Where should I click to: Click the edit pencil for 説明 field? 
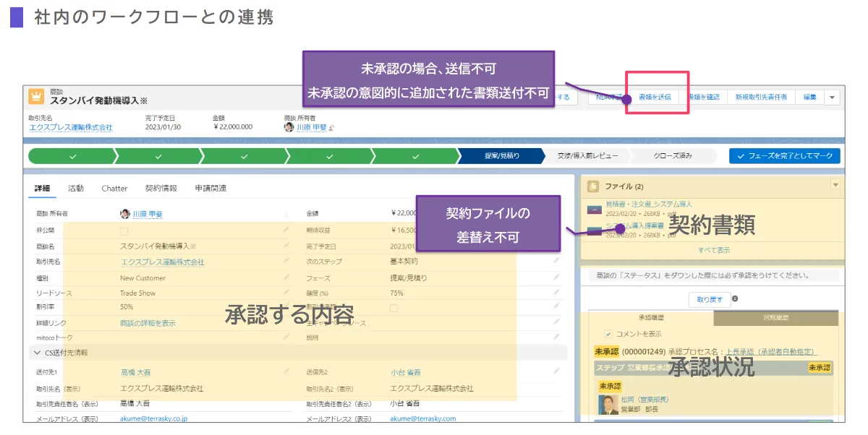pyautogui.click(x=556, y=337)
